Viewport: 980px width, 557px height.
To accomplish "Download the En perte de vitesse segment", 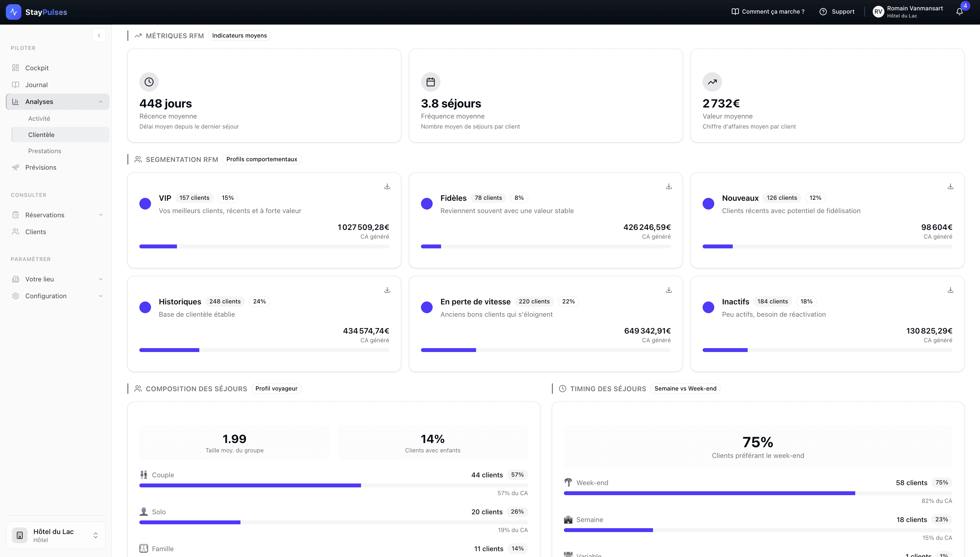I will [x=669, y=290].
